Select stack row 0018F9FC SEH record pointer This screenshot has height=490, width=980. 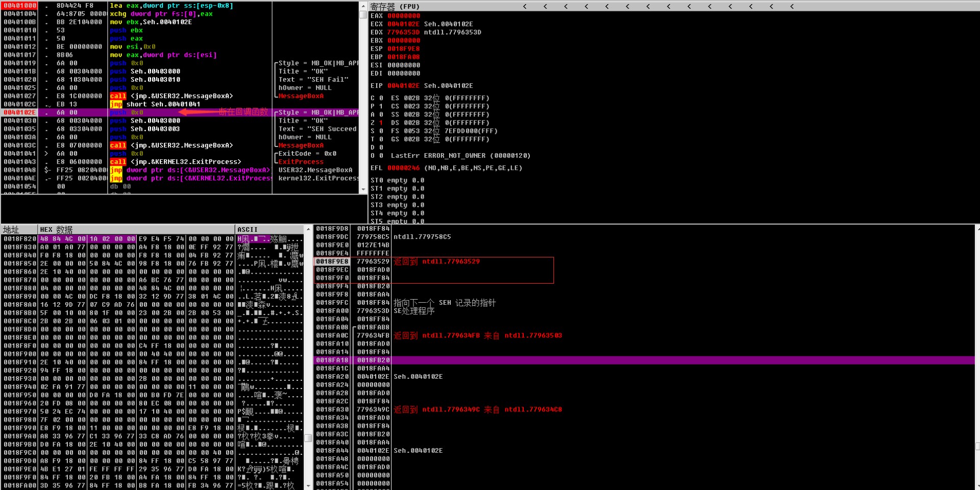pyautogui.click(x=644, y=303)
